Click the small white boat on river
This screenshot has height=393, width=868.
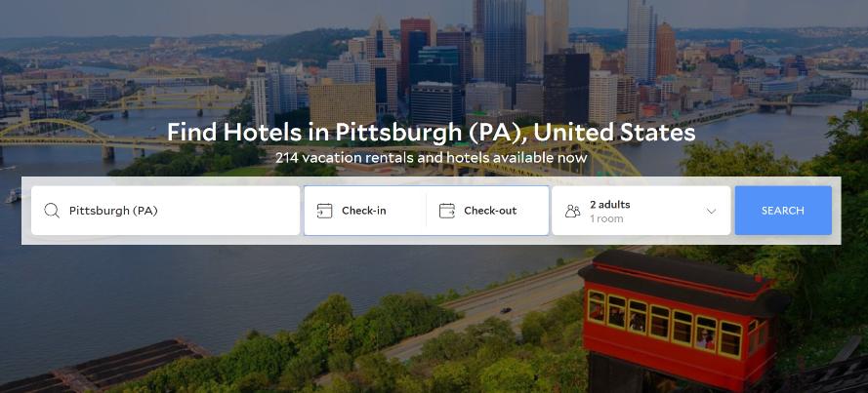(x=14, y=196)
